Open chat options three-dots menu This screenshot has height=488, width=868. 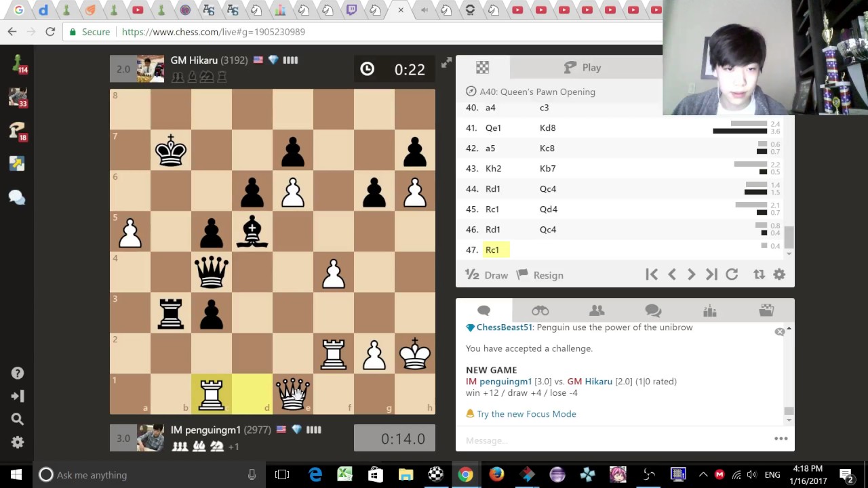pos(781,439)
